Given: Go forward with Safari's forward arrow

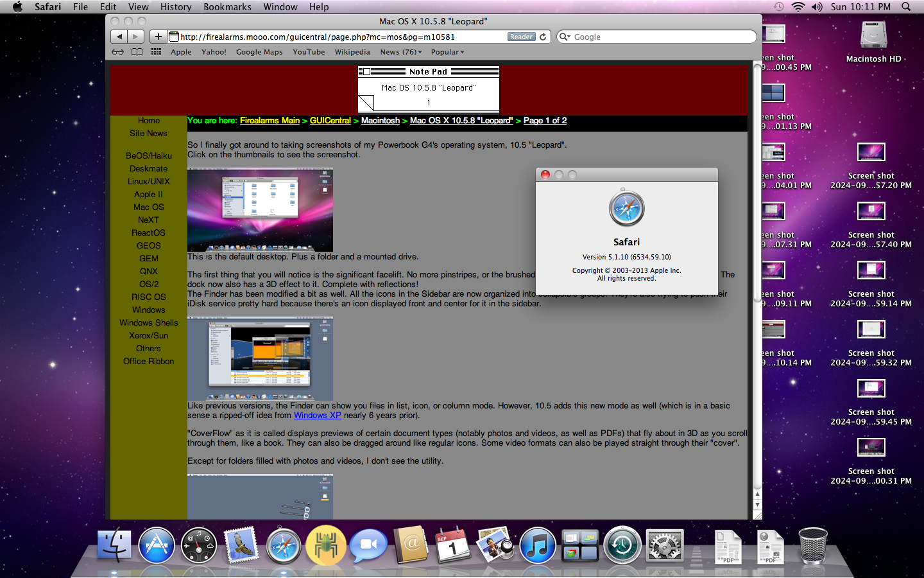Looking at the screenshot, I should pyautogui.click(x=135, y=37).
